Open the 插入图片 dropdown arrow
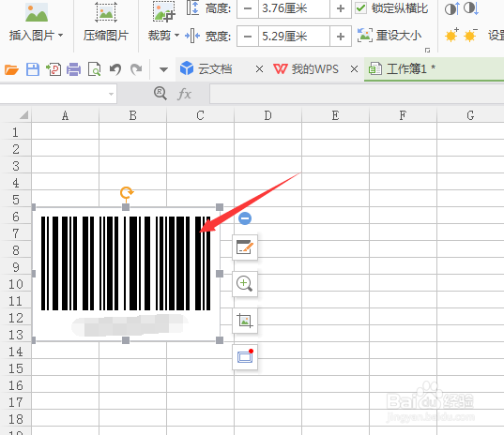504x435 pixels. (60, 35)
